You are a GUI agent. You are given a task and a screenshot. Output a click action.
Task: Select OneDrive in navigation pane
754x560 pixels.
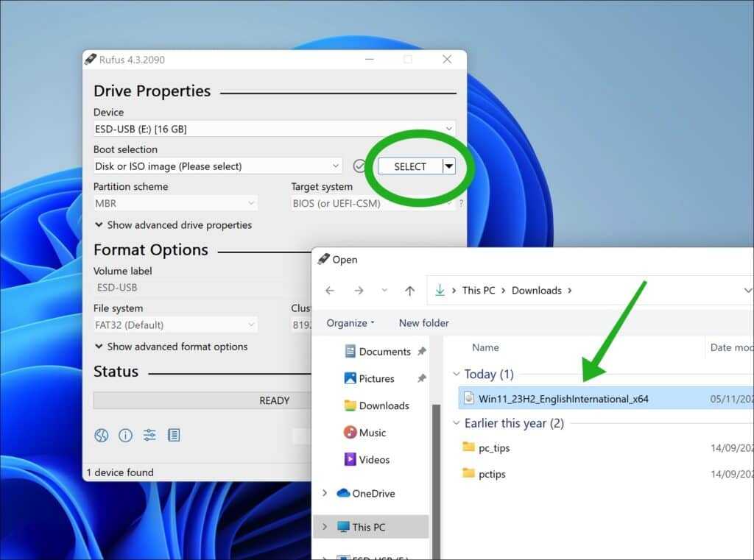(x=373, y=493)
